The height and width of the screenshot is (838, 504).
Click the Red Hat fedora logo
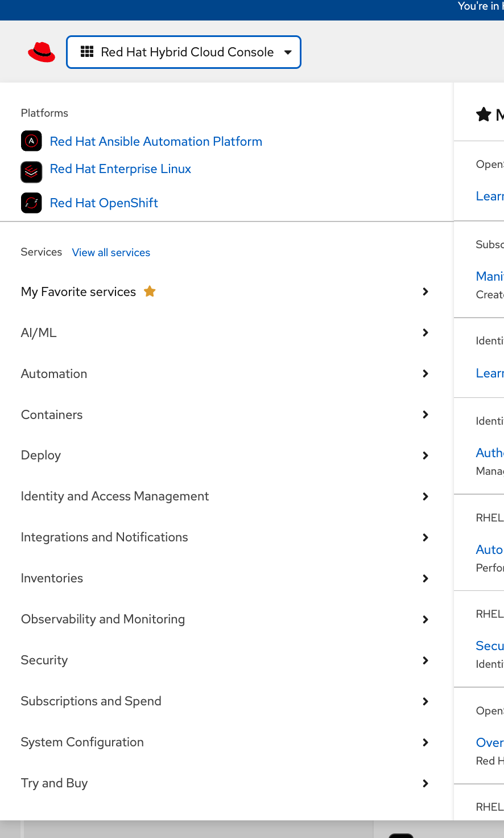[x=42, y=52]
